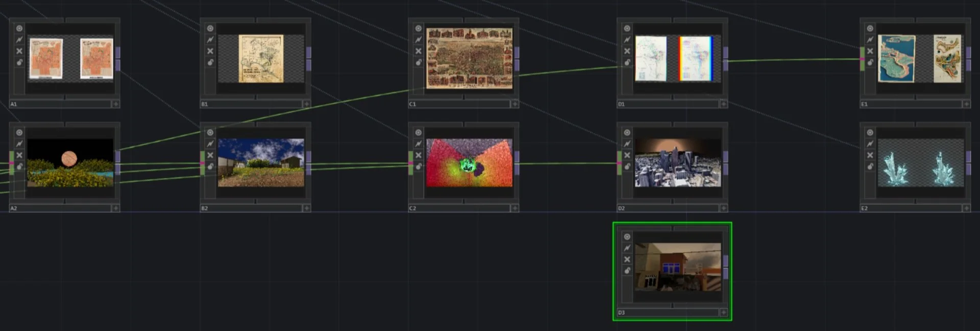The height and width of the screenshot is (331, 980).
Task: Select the 3D city skyline preview in node D2
Action: [678, 163]
